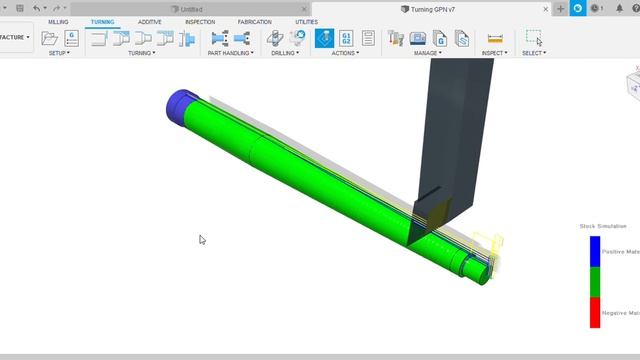Click the Undo arrow
Viewport: 640px width, 360px height.
pyautogui.click(x=36, y=8)
